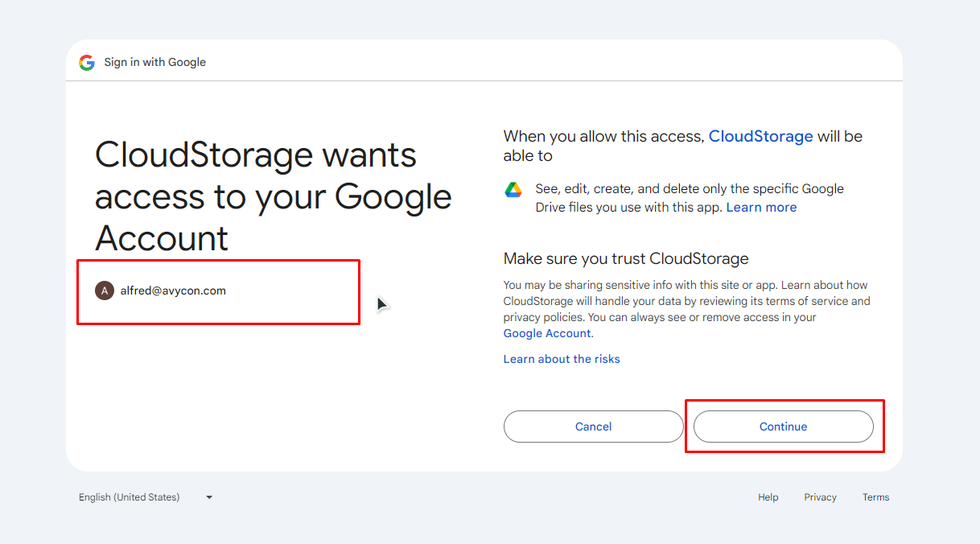This screenshot has height=544, width=980.
Task: Click the Google Drive icon
Action: tap(513, 190)
